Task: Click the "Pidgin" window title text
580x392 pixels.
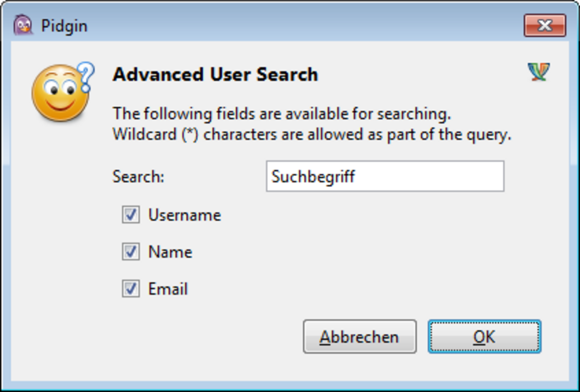Action: (x=64, y=26)
